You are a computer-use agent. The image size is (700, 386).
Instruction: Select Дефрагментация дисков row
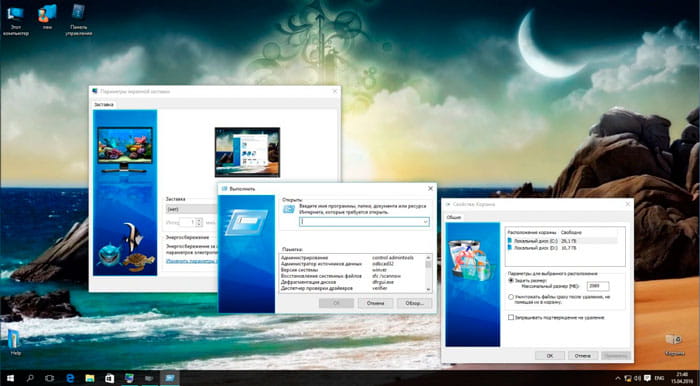[x=352, y=282]
